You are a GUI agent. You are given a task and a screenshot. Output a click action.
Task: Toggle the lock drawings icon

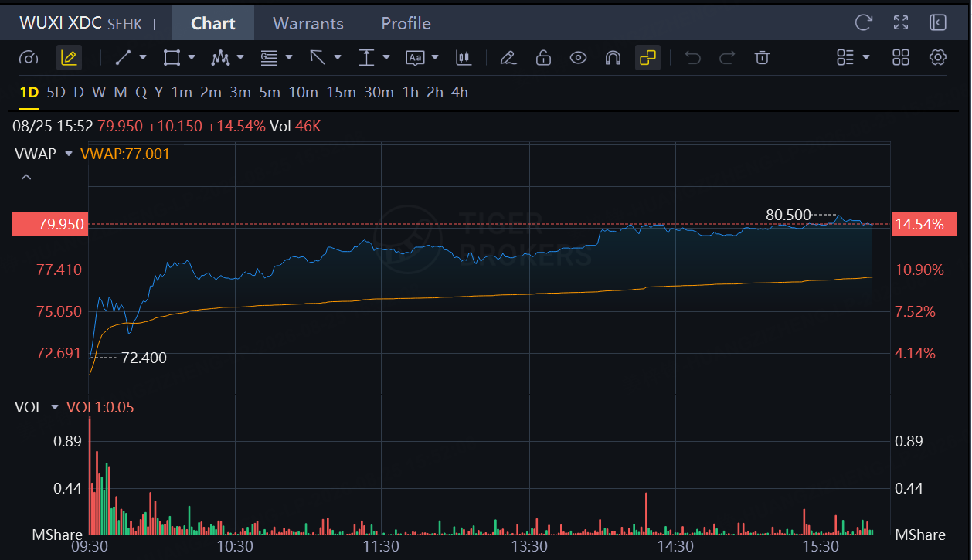tap(543, 58)
